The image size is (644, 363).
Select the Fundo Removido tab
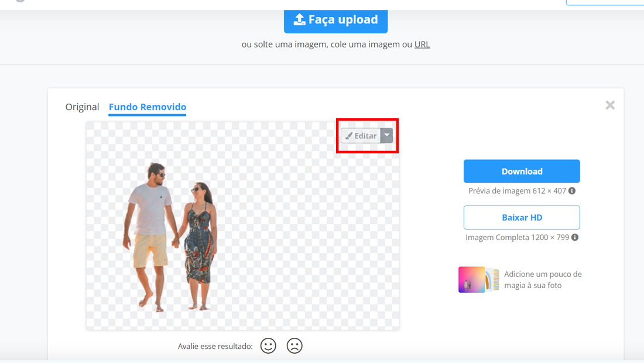pos(148,107)
